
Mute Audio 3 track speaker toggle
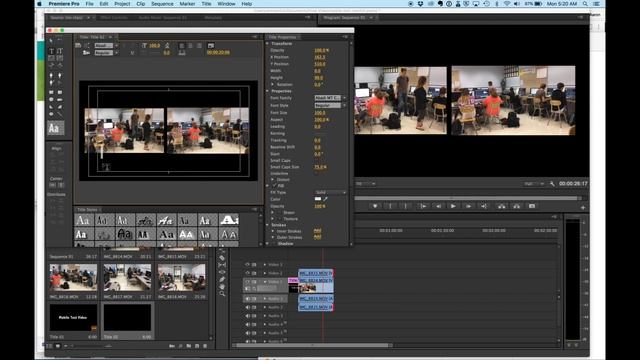pos(247,316)
